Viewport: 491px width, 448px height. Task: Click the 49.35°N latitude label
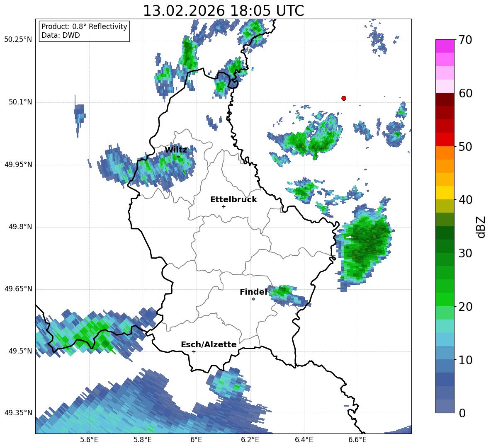point(18,413)
